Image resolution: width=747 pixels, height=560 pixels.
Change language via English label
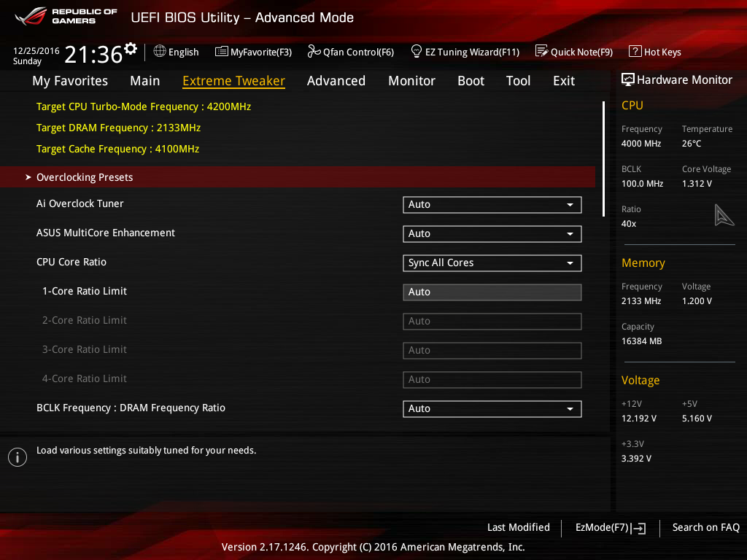coord(183,52)
